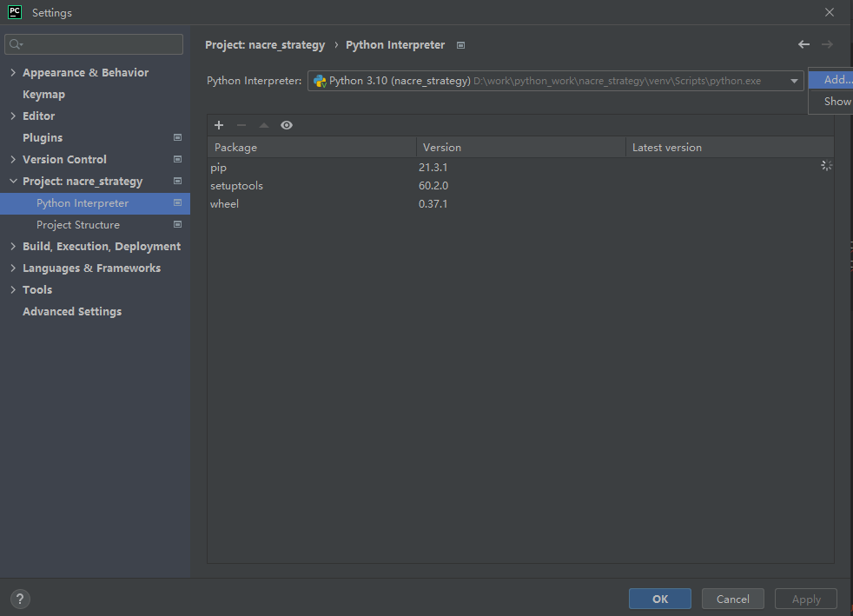Click the PyCharm logo icon in title bar
The height and width of the screenshot is (616, 853).
tap(15, 12)
